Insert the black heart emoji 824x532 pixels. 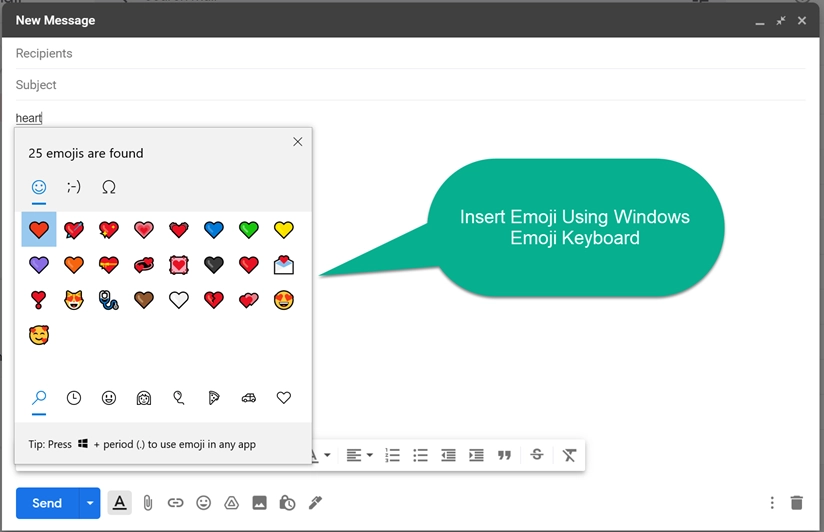click(x=214, y=264)
